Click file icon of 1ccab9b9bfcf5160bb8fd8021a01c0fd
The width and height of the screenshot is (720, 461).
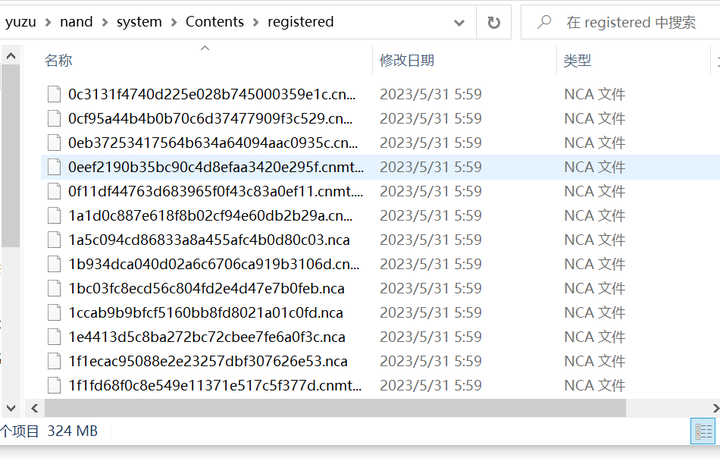[x=54, y=313]
